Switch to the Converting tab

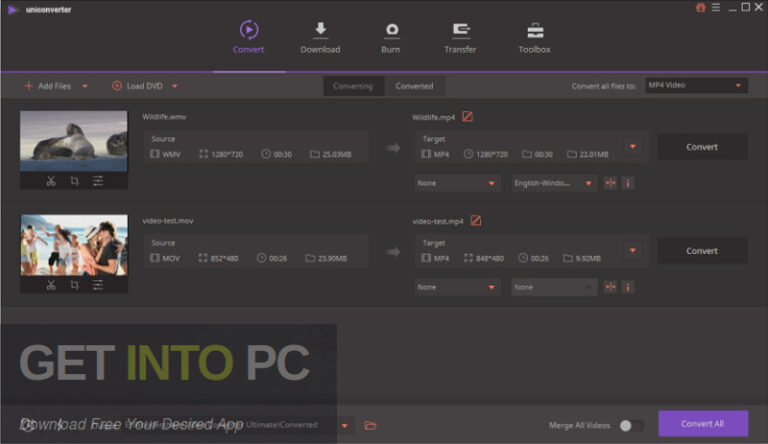click(353, 86)
